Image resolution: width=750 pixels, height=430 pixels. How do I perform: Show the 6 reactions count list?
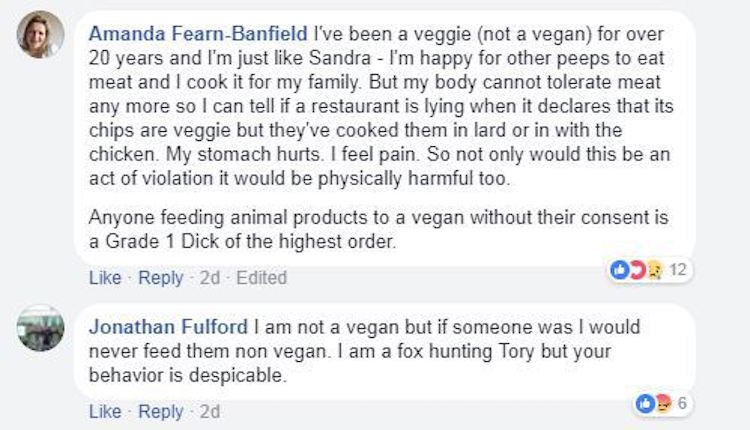click(681, 403)
